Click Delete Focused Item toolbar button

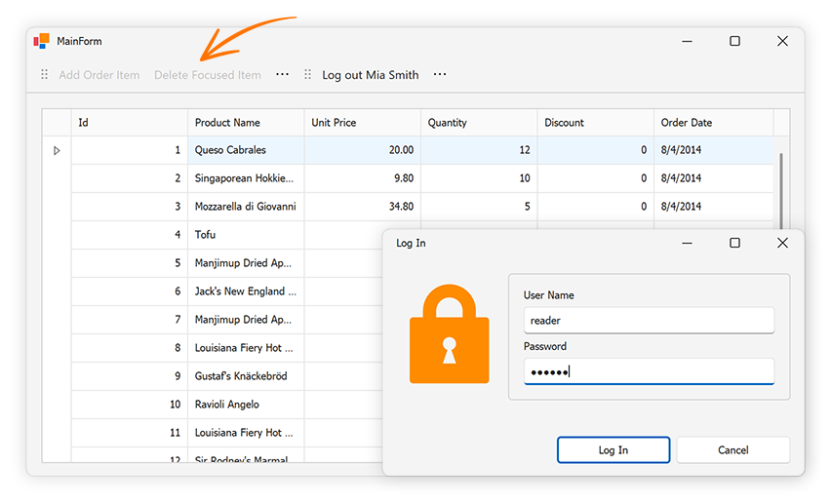[x=208, y=75]
